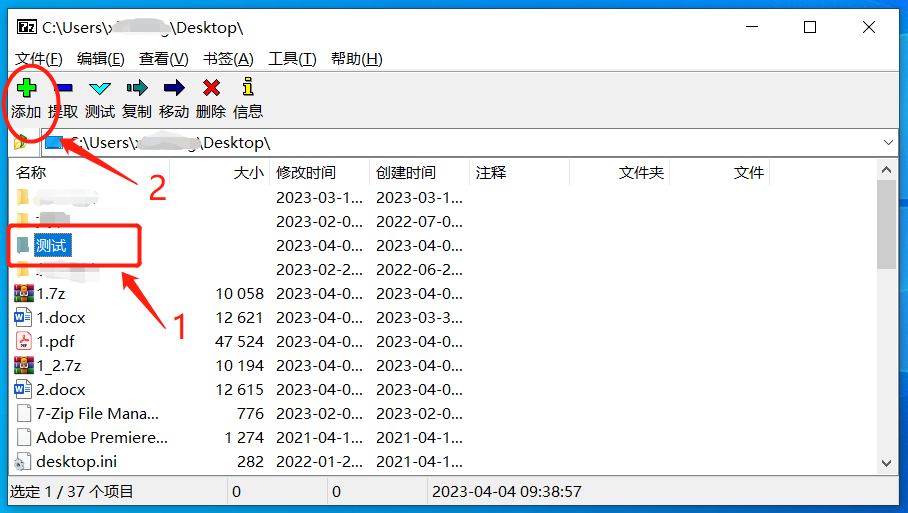Click the red Delete (删除) icon
The width and height of the screenshot is (908, 513).
[x=211, y=88]
